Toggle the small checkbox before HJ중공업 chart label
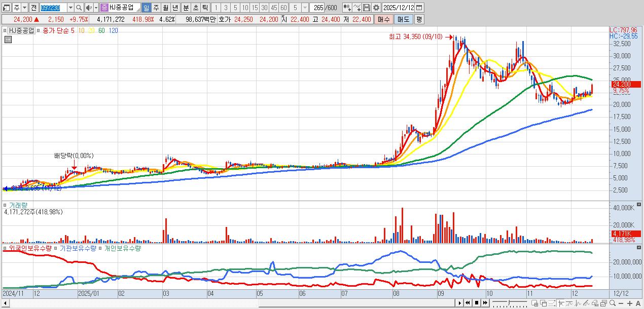 pos(6,30)
